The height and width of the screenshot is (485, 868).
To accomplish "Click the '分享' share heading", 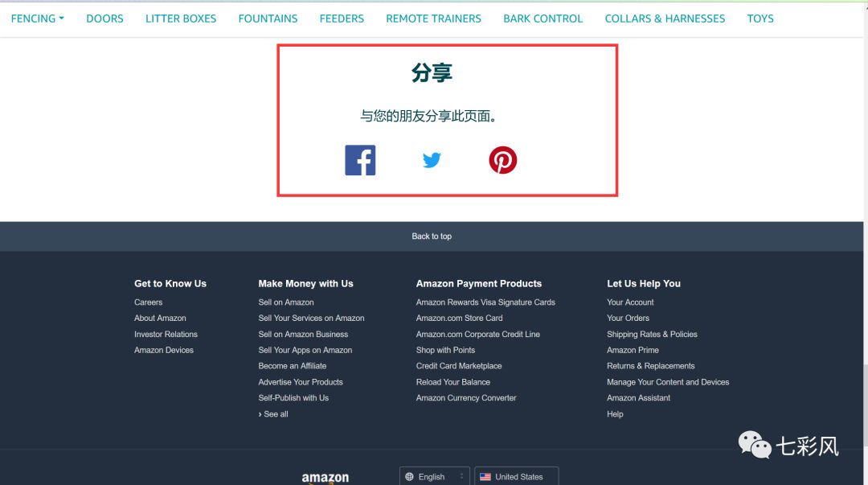I will 432,72.
